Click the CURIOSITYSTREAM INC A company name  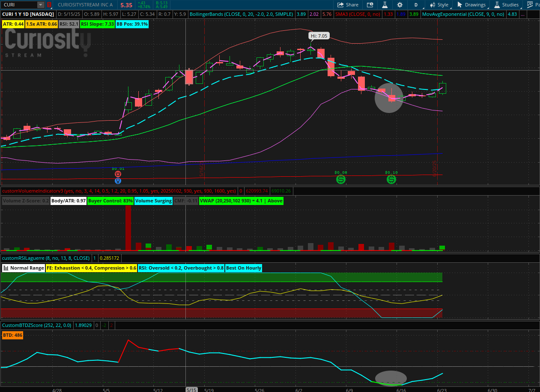pos(85,5)
